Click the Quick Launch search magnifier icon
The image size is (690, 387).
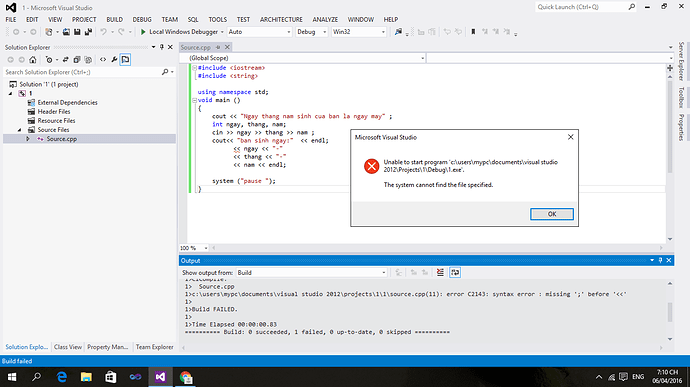coord(631,7)
